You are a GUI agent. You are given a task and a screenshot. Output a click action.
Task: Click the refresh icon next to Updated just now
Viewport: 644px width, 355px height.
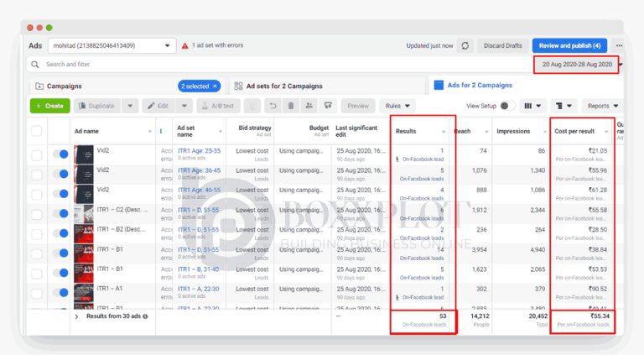pyautogui.click(x=465, y=45)
